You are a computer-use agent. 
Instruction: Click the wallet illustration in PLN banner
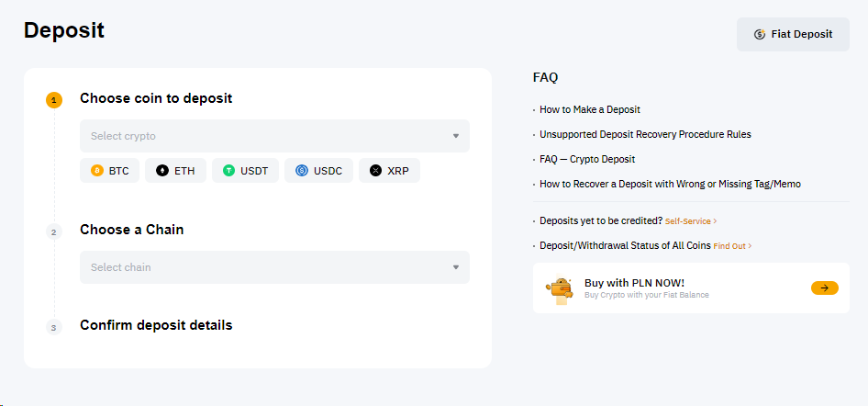[x=559, y=288]
